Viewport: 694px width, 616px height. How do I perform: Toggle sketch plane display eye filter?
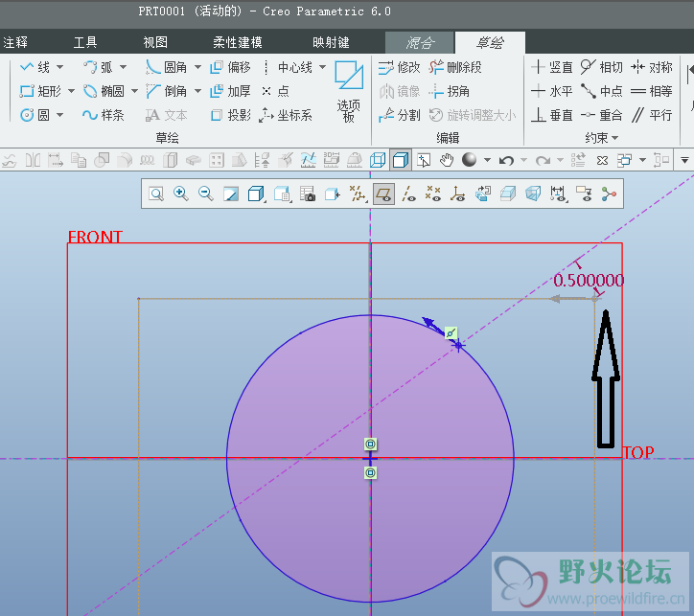[383, 194]
